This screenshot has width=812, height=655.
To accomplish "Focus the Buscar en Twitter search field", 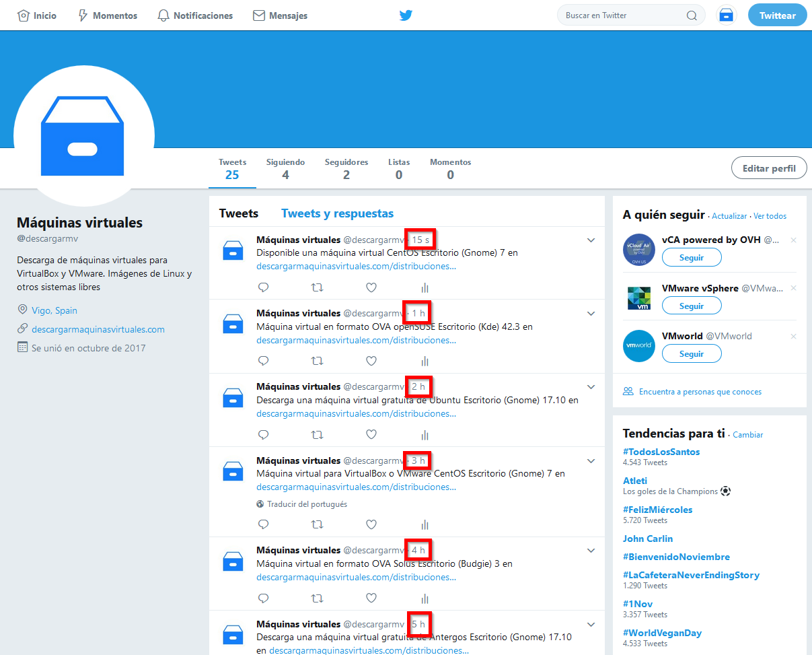I will (x=631, y=15).
